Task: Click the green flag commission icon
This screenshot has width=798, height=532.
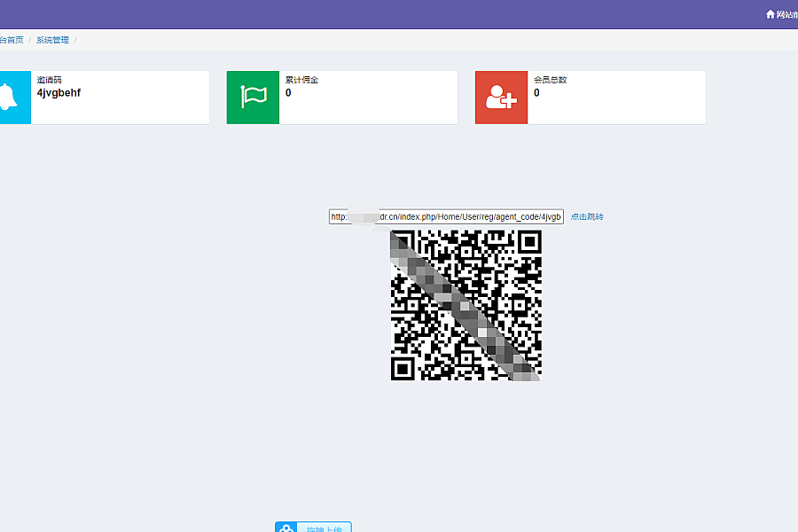Action: [253, 98]
